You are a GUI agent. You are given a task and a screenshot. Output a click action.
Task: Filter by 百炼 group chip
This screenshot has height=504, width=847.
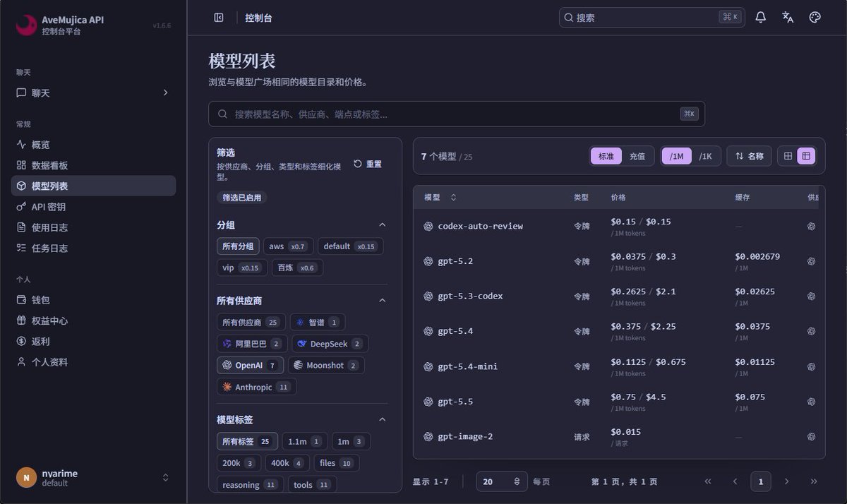point(297,268)
